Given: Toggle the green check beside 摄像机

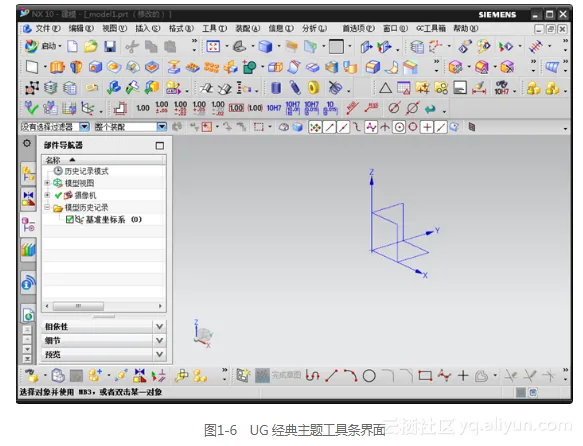Looking at the screenshot, I should (x=58, y=195).
